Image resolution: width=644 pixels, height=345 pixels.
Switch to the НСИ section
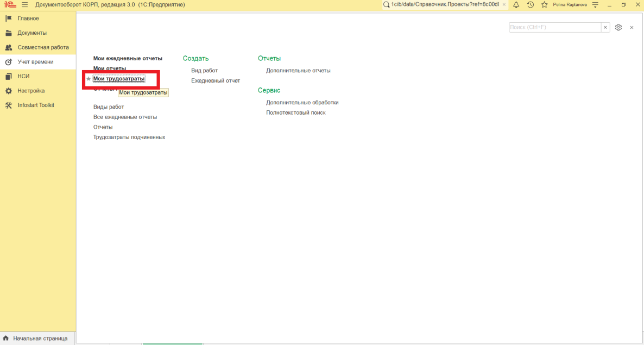pos(23,76)
